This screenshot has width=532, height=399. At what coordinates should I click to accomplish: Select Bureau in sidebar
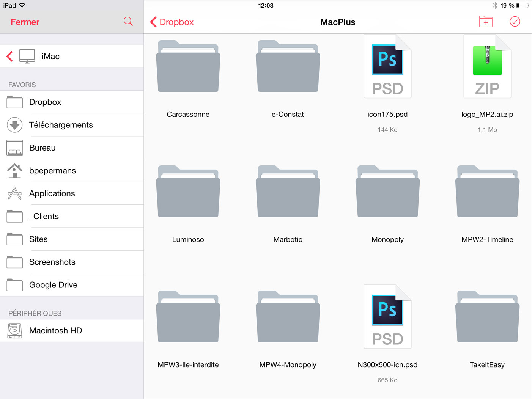[72, 148]
